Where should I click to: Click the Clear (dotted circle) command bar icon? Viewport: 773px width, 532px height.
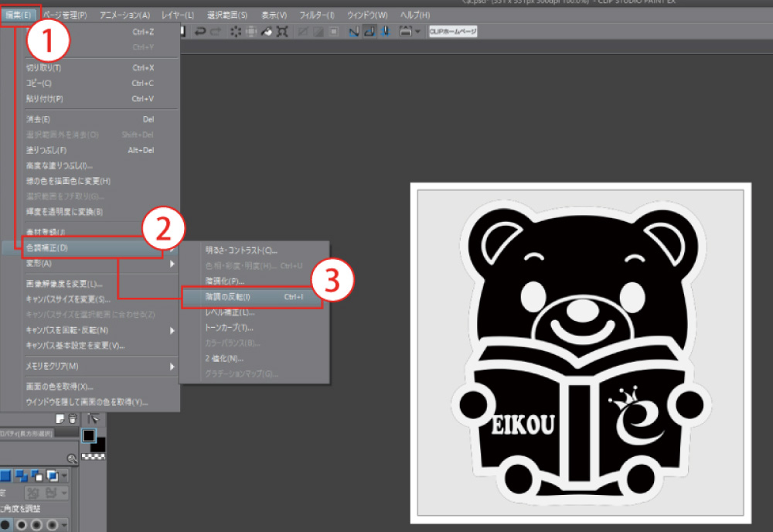(x=236, y=32)
